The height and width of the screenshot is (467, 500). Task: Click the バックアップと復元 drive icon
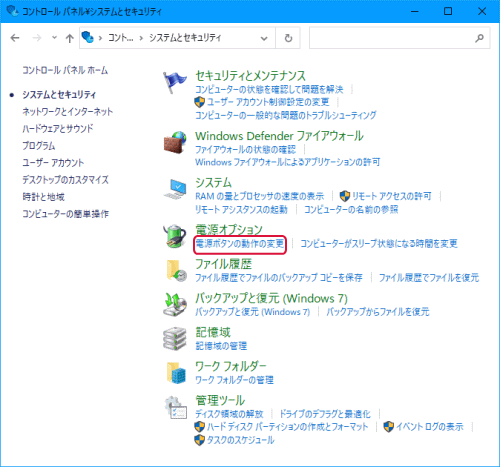tap(175, 304)
